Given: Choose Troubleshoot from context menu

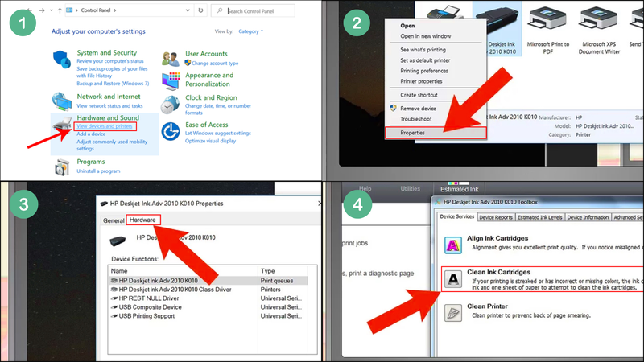Looking at the screenshot, I should 416,119.
